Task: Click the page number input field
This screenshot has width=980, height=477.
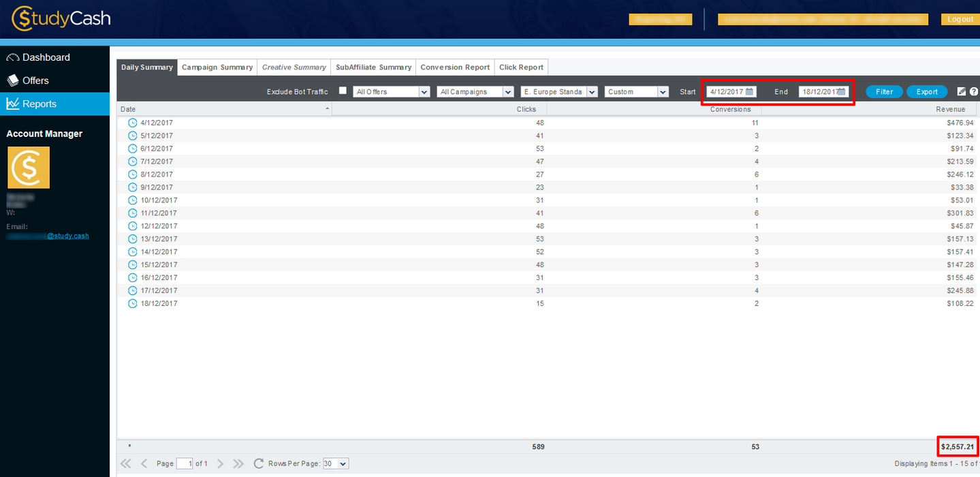Action: point(185,463)
